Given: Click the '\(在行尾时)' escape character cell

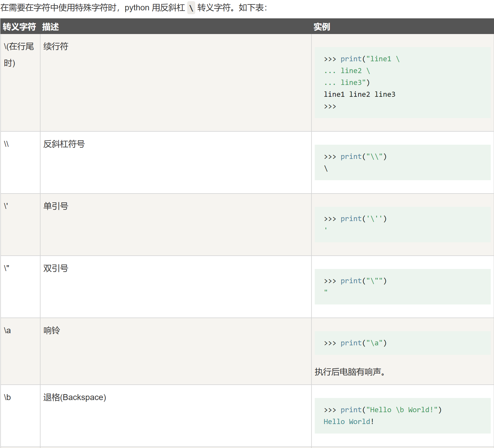Looking at the screenshot, I should coord(20,83).
